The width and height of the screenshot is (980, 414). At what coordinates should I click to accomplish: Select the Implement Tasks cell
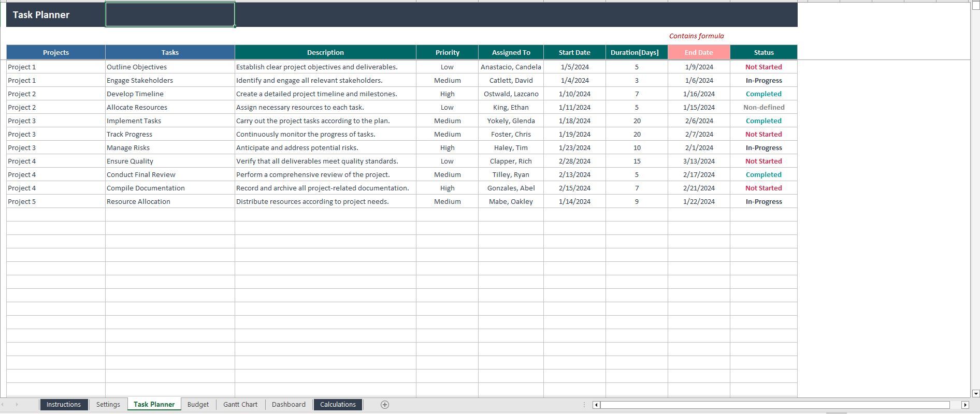170,121
